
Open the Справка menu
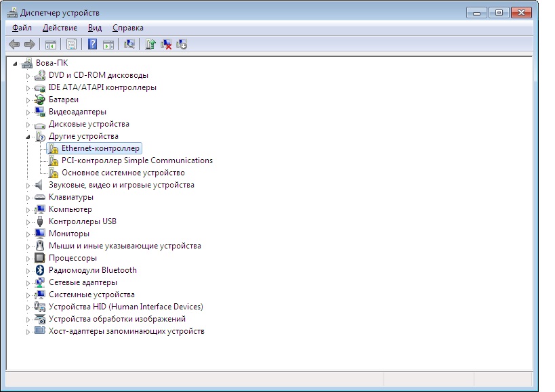pyautogui.click(x=127, y=28)
